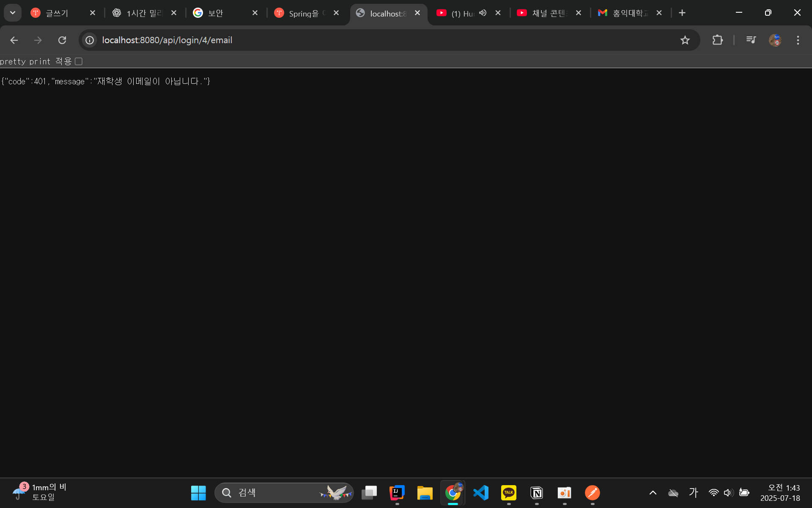The height and width of the screenshot is (508, 812).
Task: Bookmark this page with the star icon
Action: [x=685, y=40]
